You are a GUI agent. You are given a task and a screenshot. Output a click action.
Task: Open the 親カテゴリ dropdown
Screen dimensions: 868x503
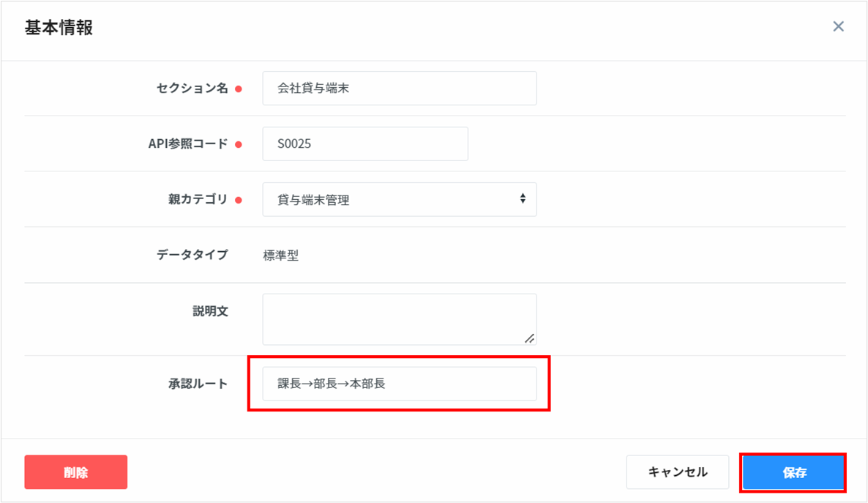399,200
